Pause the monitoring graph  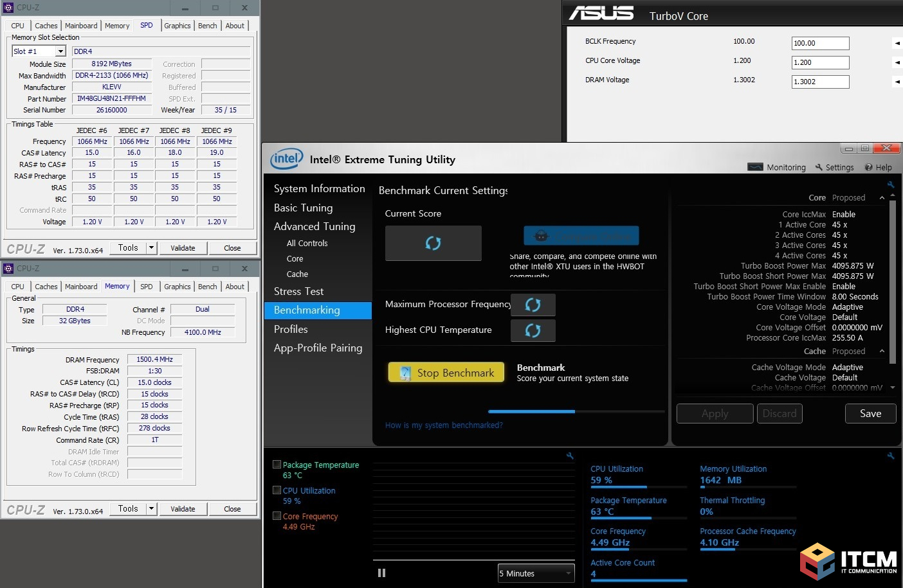pyautogui.click(x=381, y=573)
